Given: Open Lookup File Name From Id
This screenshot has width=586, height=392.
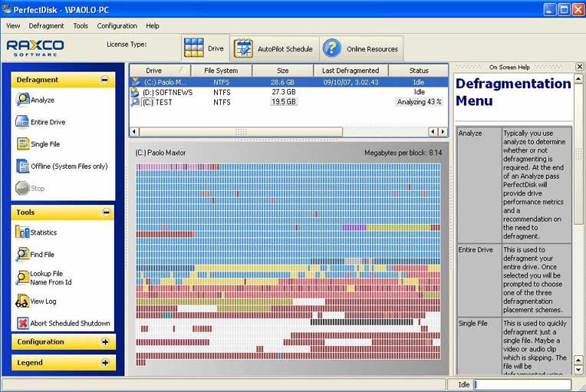Looking at the screenshot, I should coord(22,277).
